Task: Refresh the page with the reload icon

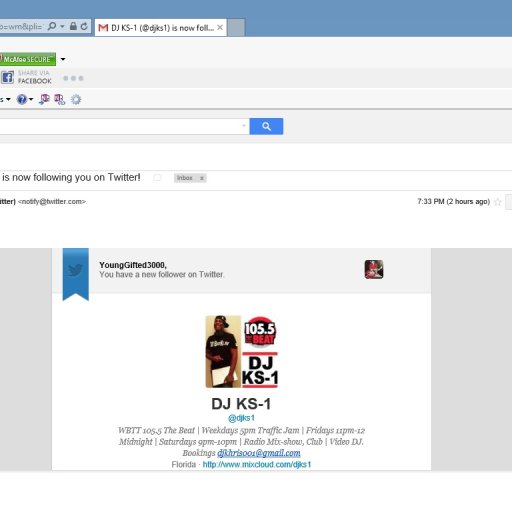Action: click(84, 26)
